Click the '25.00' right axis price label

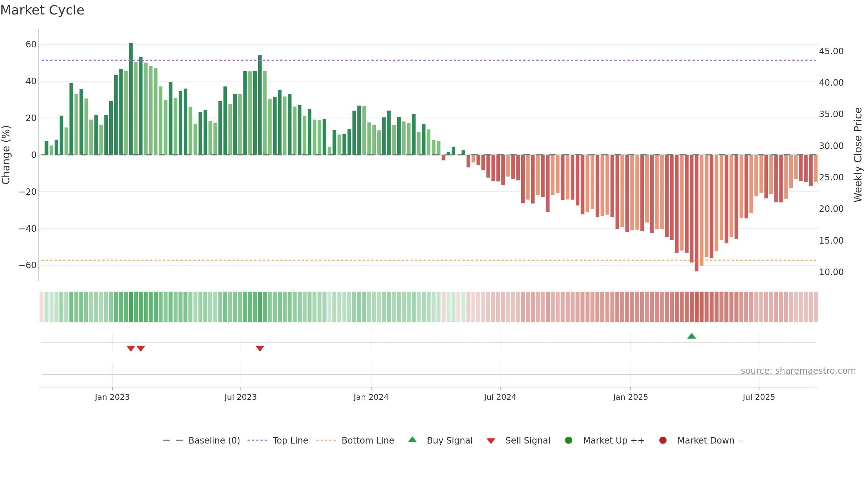coord(831,177)
